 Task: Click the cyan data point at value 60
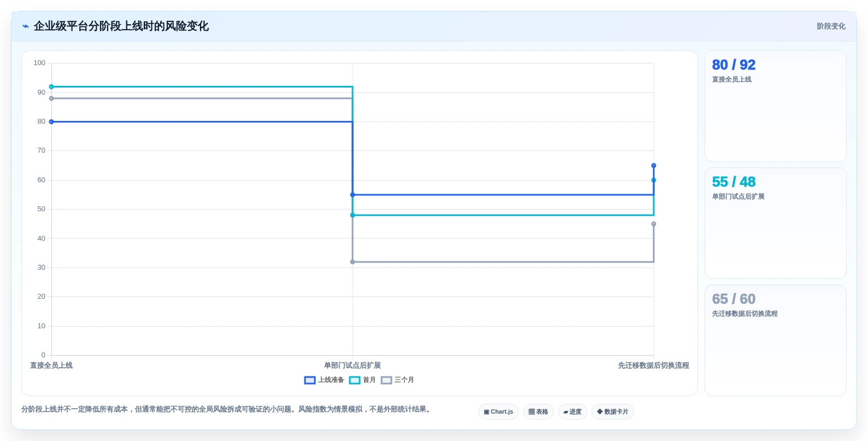654,180
